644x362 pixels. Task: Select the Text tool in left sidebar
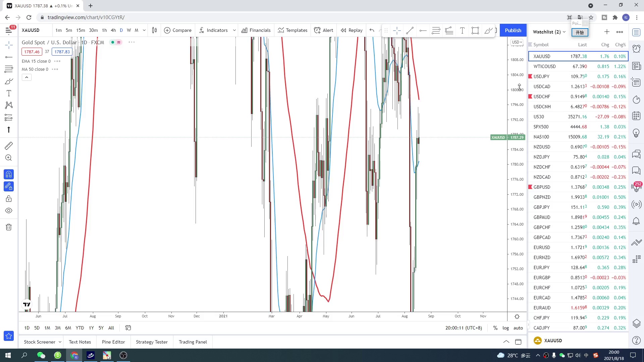9,94
